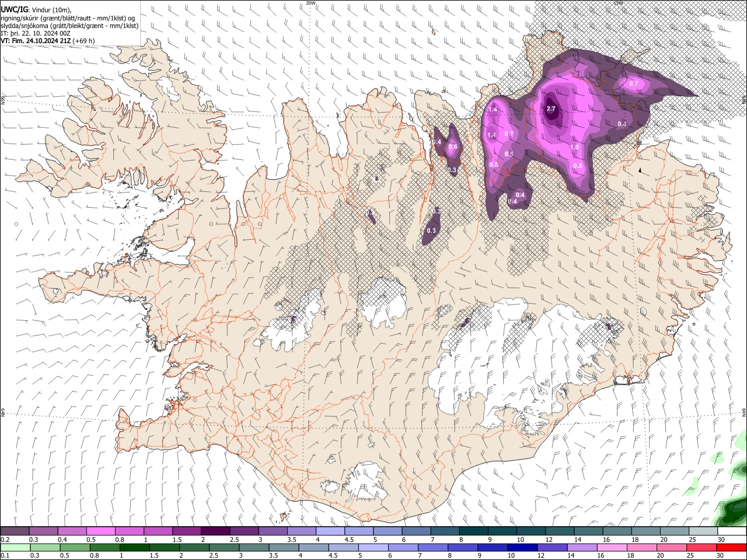
Task: Click the 0.6 label in the small purple patch
Action: (452, 147)
